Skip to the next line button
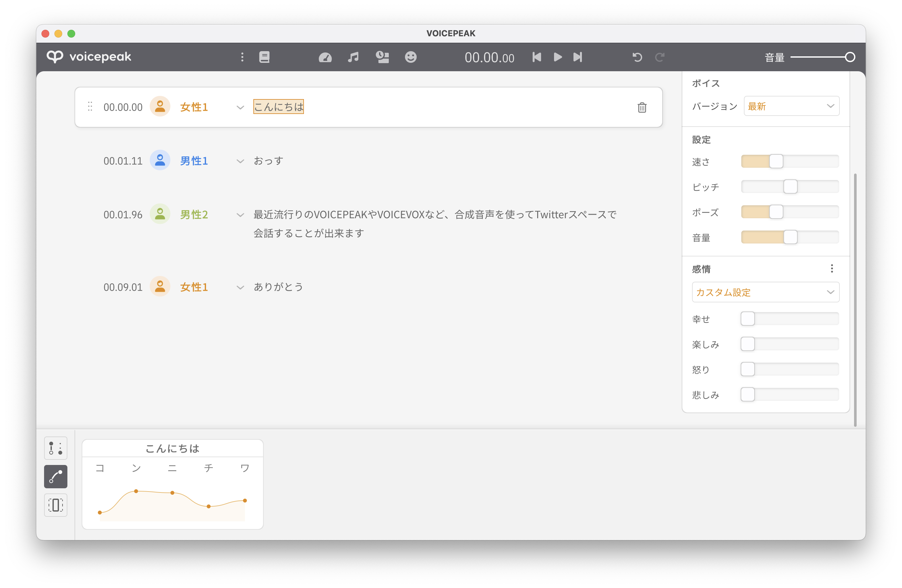Screen dimensions: 902x588 click(577, 57)
